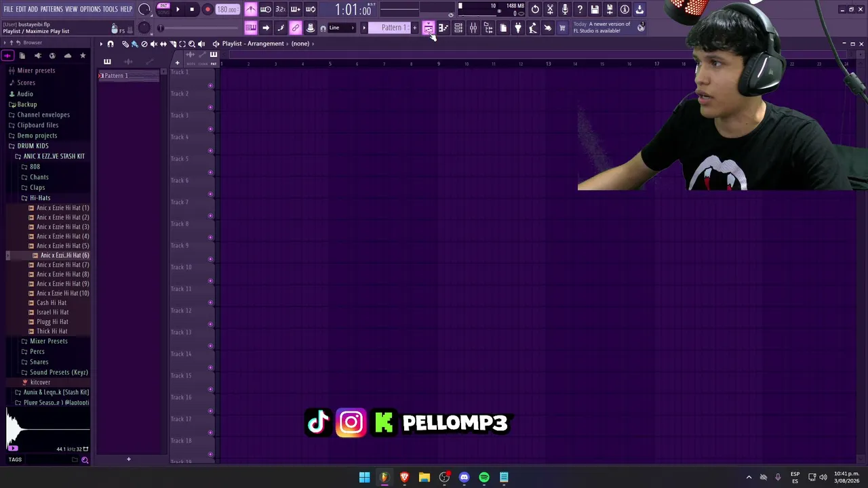Open the Piano roll from the toolbar

pos(443,28)
